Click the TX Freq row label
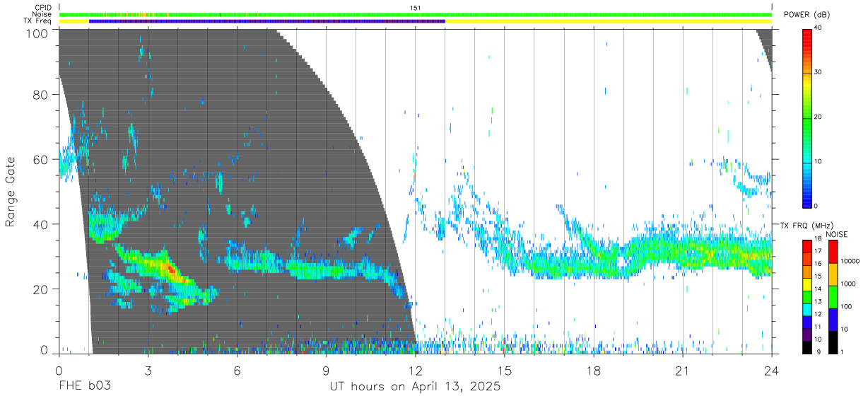This screenshot has height=401, width=868. pyautogui.click(x=37, y=21)
